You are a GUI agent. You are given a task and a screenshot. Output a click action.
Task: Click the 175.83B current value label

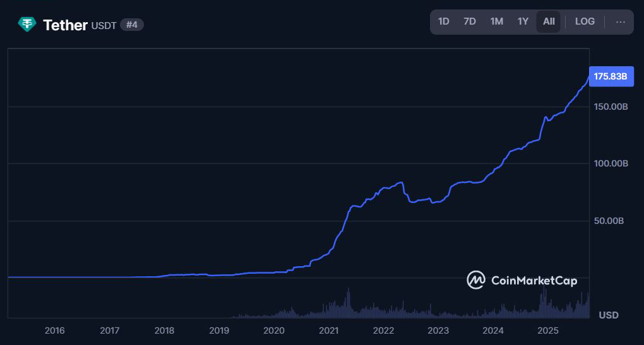(x=611, y=76)
